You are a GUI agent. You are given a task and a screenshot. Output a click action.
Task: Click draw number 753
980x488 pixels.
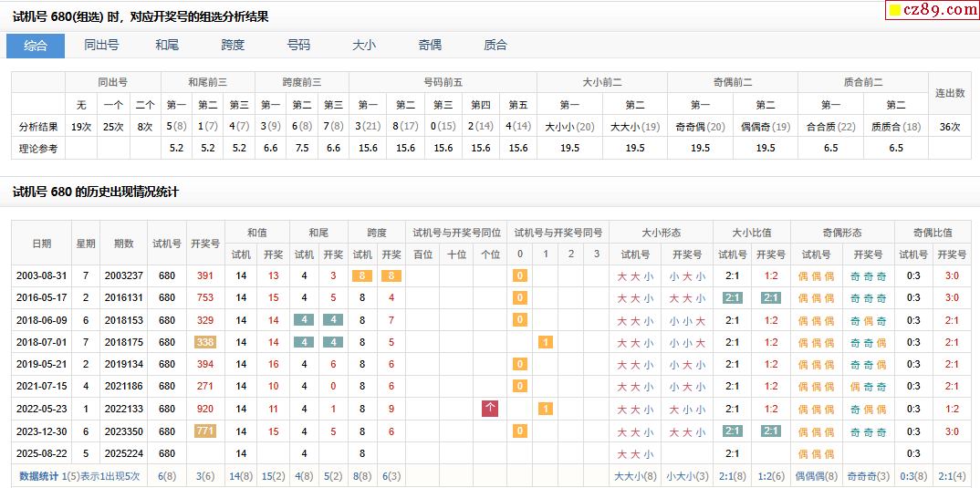point(205,297)
